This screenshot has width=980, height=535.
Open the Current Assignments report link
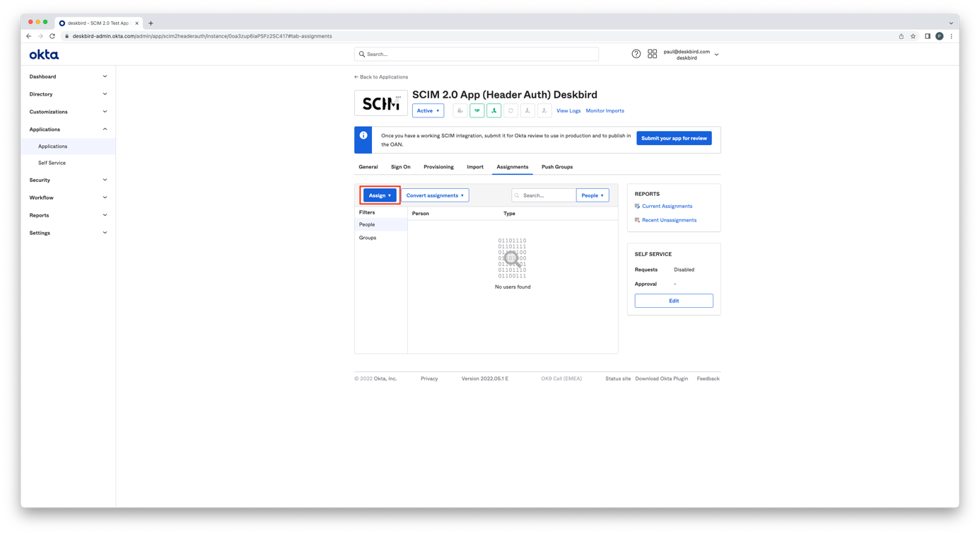[x=667, y=206]
